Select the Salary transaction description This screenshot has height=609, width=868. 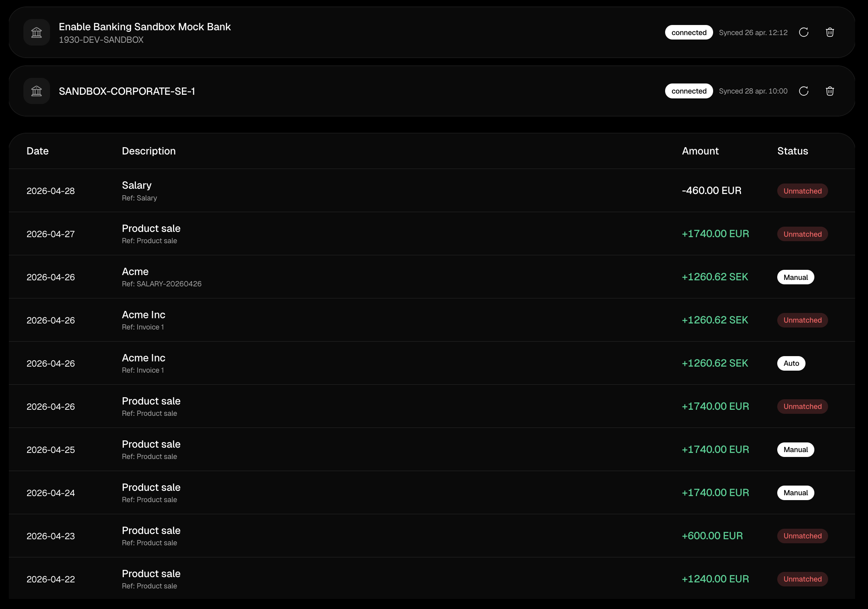[x=137, y=185]
